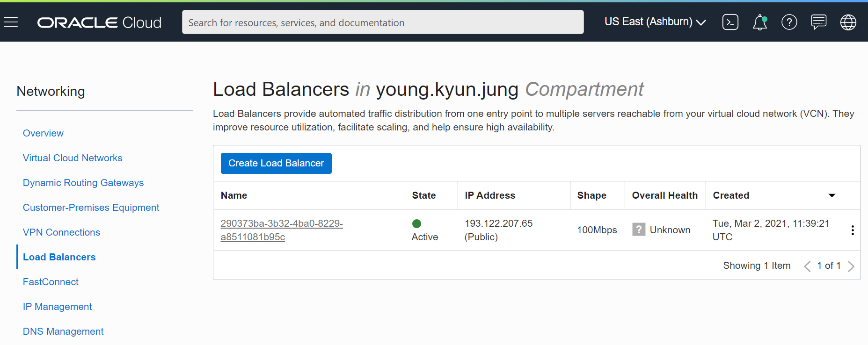The image size is (868, 345).
Task: Open the announcements bell icon
Action: point(759,22)
